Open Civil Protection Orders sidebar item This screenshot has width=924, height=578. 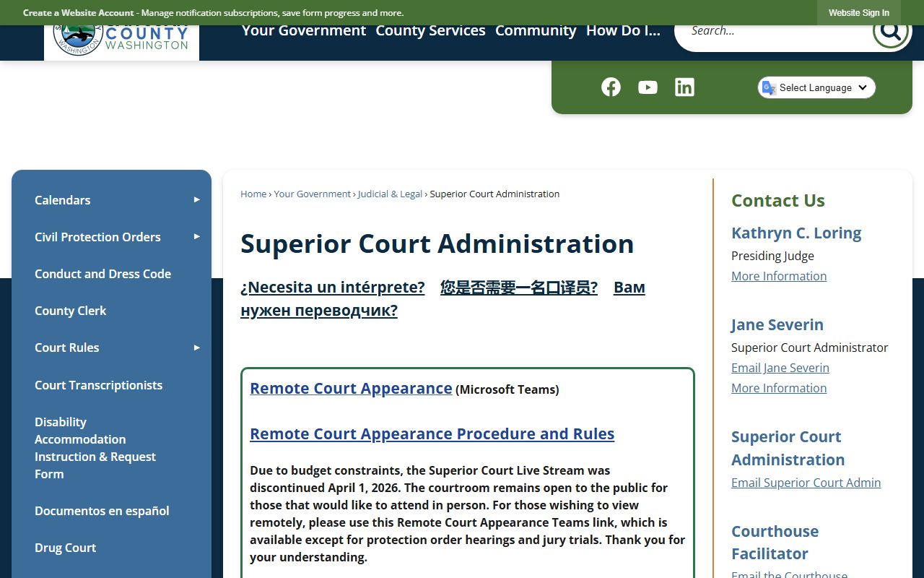97,237
